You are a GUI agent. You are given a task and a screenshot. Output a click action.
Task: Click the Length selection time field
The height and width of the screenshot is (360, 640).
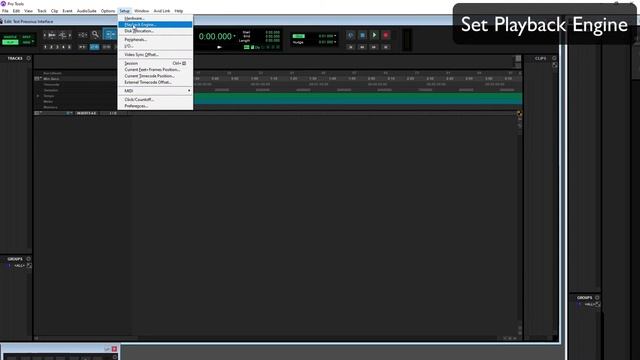[272, 40]
